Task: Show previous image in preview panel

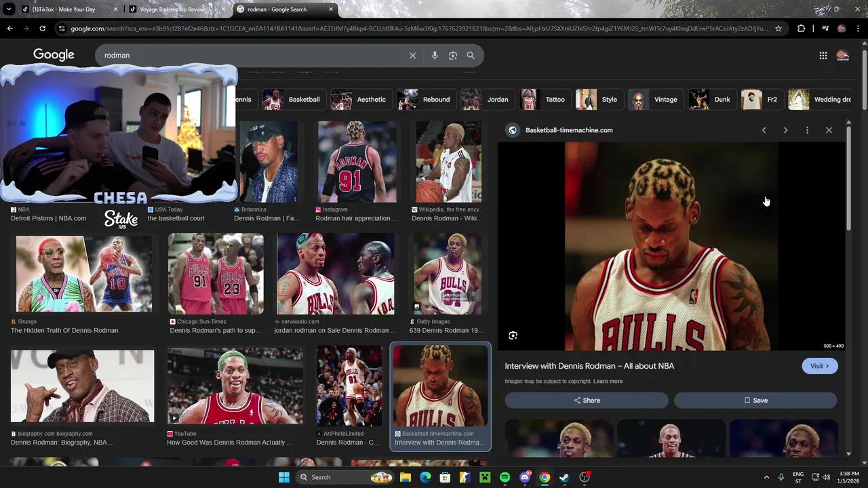Action: pos(764,130)
